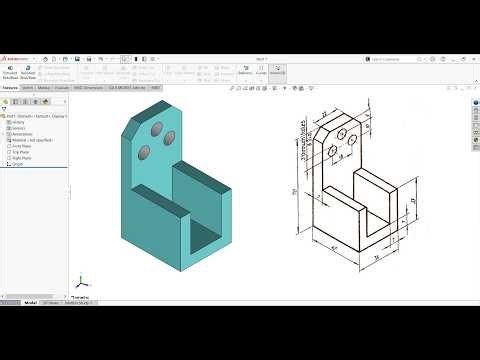
Task: Click the SolidWorks home icon in the title bar
Action: click(45, 59)
